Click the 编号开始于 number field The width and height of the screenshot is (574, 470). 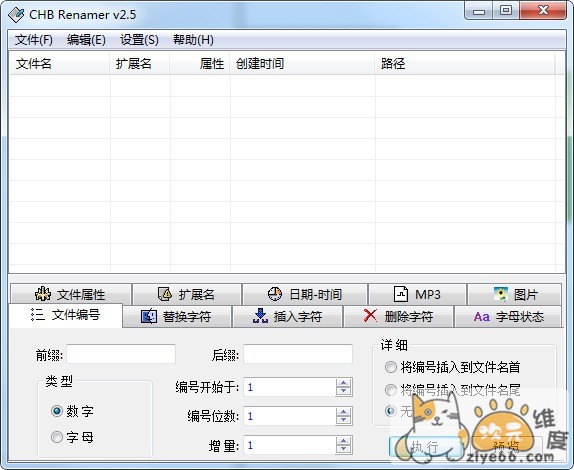tap(289, 387)
